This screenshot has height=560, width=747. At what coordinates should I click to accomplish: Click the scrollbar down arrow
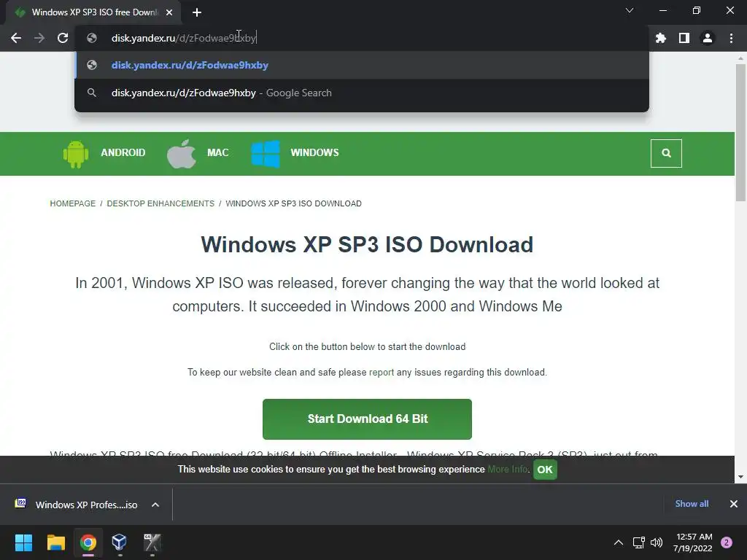pyautogui.click(x=740, y=477)
